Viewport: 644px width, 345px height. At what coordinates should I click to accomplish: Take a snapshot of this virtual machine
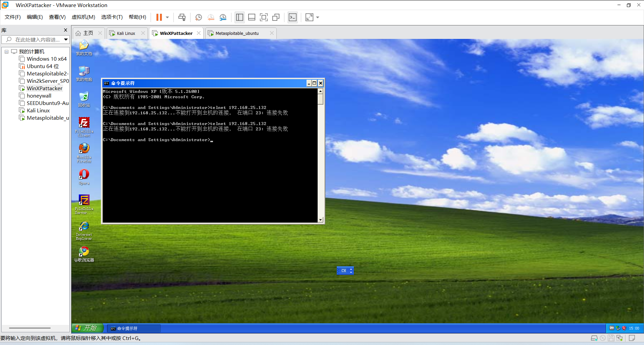pos(199,17)
